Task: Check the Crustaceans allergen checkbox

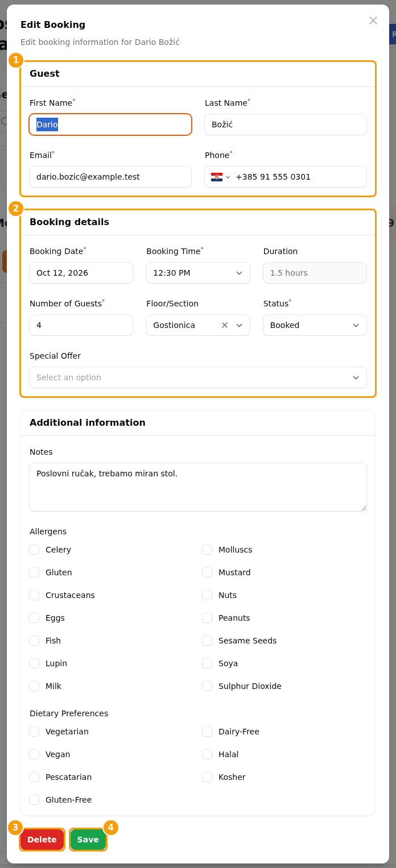Action: [34, 595]
